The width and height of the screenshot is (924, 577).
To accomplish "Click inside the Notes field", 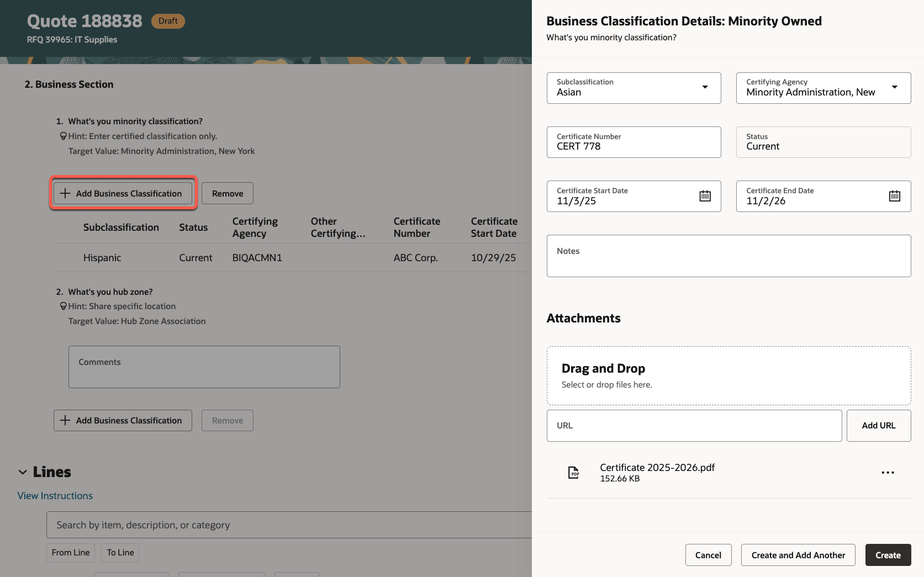I will tap(728, 256).
